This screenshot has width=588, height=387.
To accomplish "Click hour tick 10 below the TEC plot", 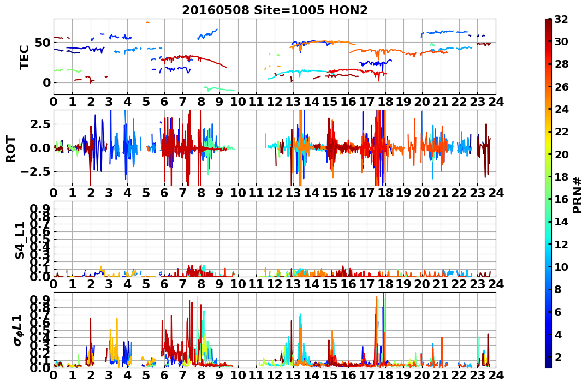I will (x=237, y=102).
